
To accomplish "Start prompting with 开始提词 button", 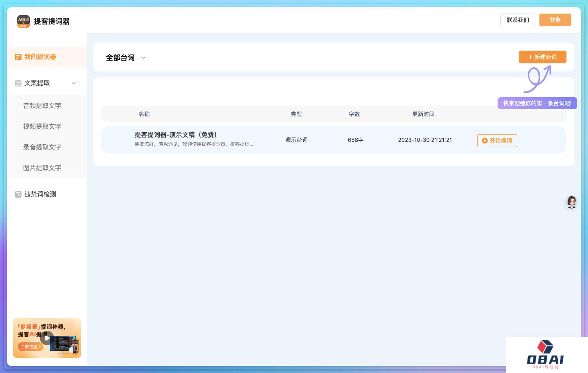I will click(x=497, y=141).
